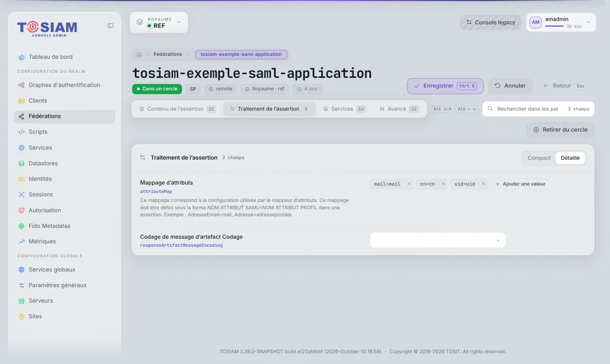
Task: Click the Retour button
Action: click(565, 86)
